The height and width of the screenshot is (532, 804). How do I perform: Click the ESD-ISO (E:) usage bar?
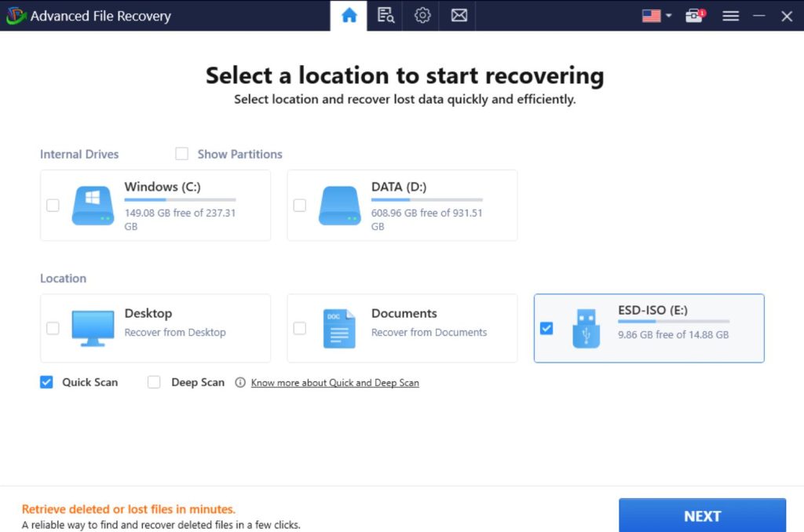coord(673,322)
